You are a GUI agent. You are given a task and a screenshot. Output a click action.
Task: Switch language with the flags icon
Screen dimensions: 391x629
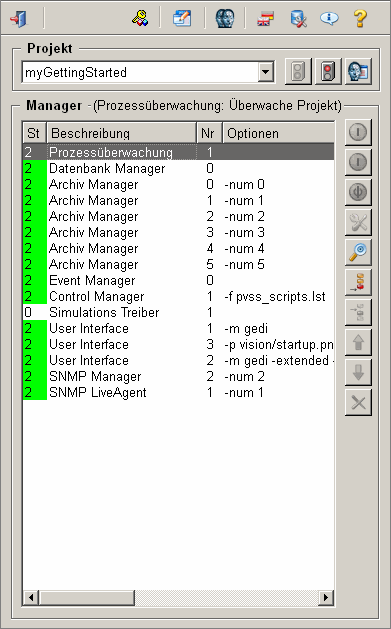265,18
